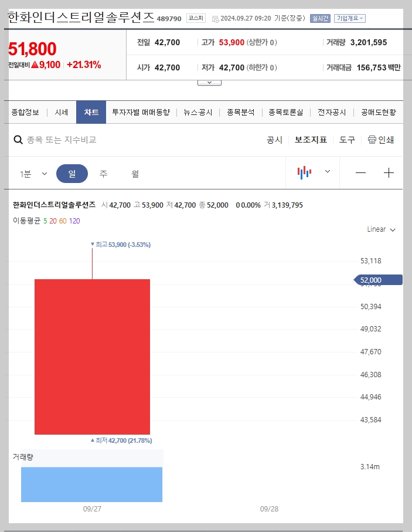
Task: Click the moving average 60 label
Action: tap(63, 221)
